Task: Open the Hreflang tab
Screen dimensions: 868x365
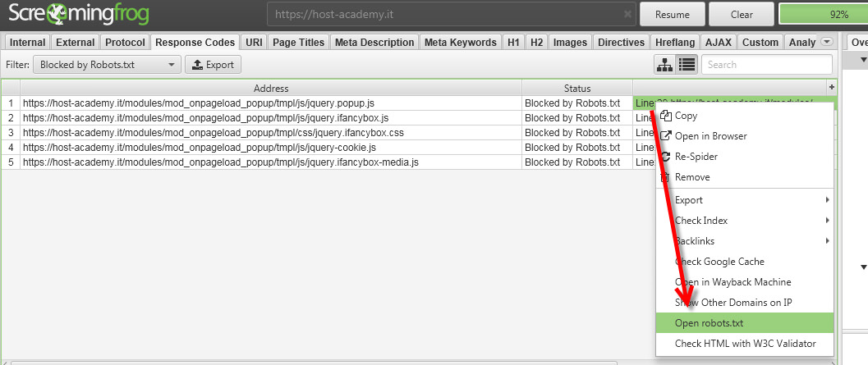Action: pyautogui.click(x=674, y=42)
